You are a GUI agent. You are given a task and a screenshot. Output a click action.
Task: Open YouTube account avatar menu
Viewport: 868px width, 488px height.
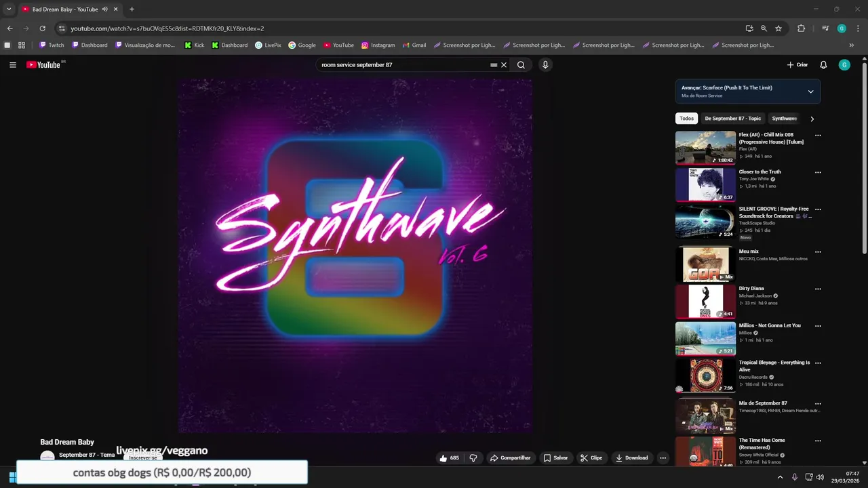pyautogui.click(x=844, y=65)
